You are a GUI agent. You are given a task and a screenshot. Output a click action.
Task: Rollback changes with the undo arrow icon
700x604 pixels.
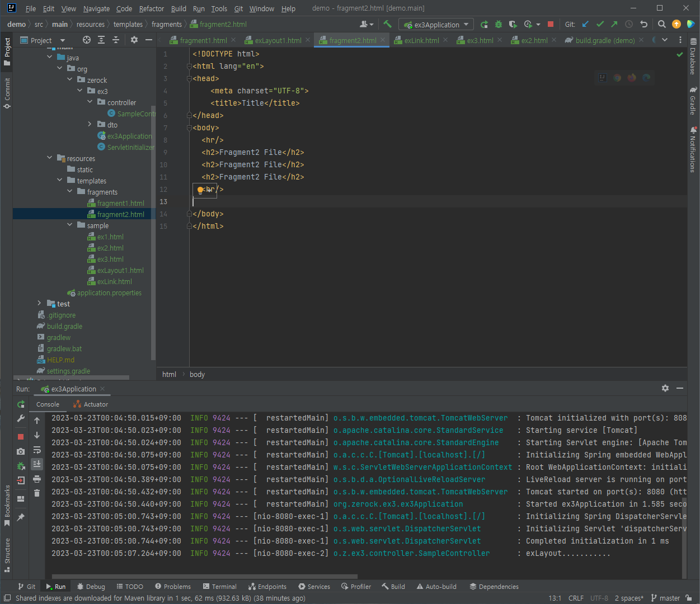click(x=643, y=24)
